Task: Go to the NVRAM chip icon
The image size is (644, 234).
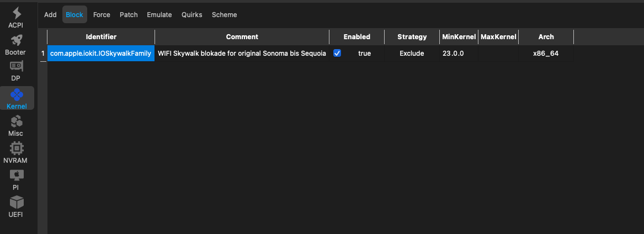Action: coord(16,148)
